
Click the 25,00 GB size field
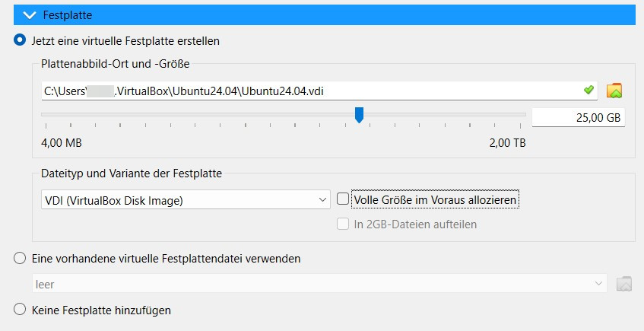coord(579,118)
